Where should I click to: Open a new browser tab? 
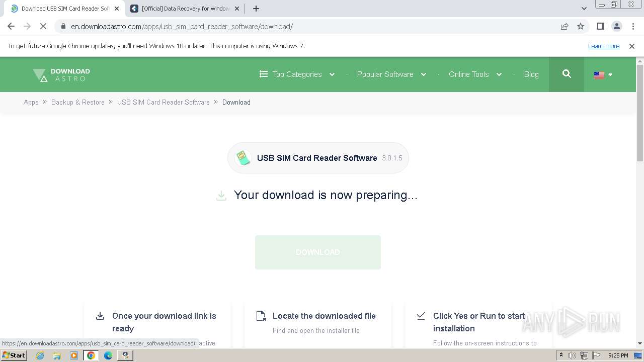(x=256, y=9)
